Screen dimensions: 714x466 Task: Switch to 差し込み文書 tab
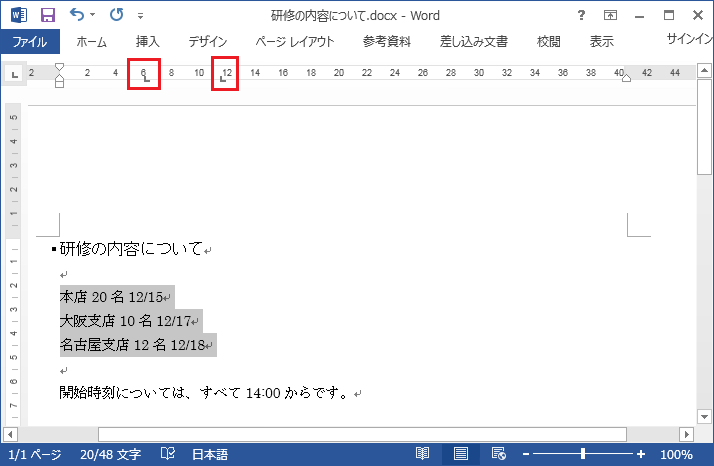click(474, 41)
